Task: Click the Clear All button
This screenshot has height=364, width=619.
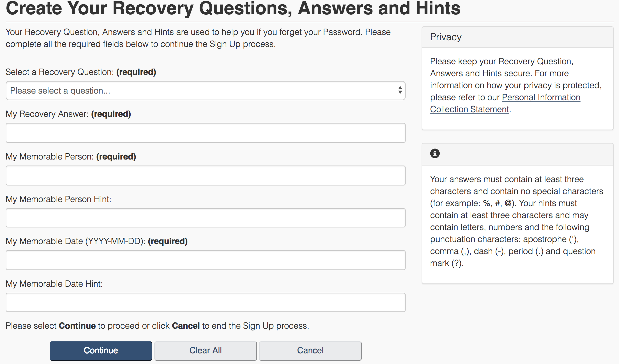Action: point(205,351)
